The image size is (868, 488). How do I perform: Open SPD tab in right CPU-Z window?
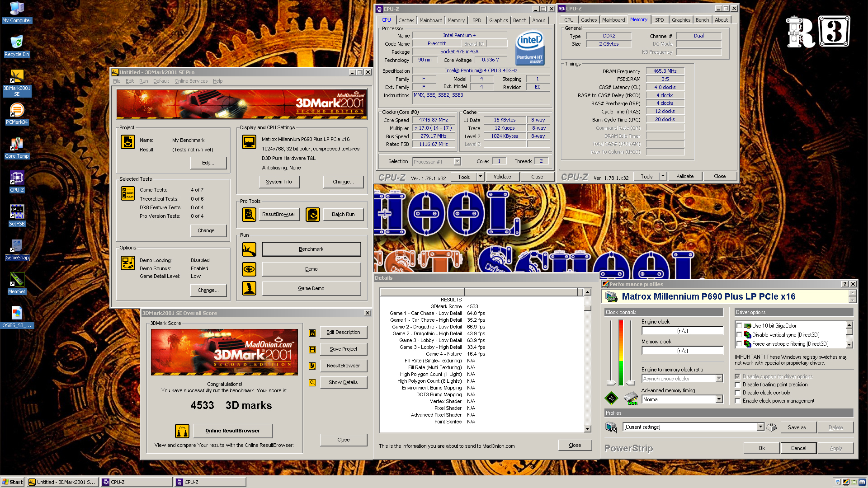pyautogui.click(x=660, y=20)
